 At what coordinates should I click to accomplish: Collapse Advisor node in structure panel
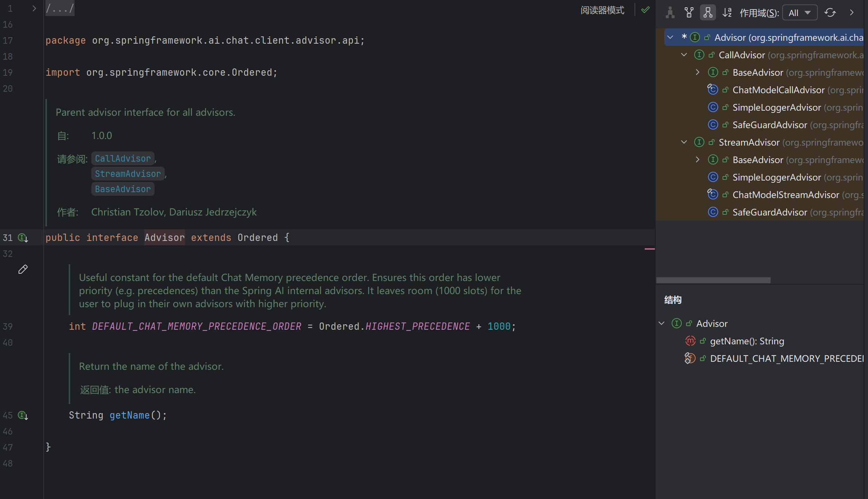pos(662,324)
